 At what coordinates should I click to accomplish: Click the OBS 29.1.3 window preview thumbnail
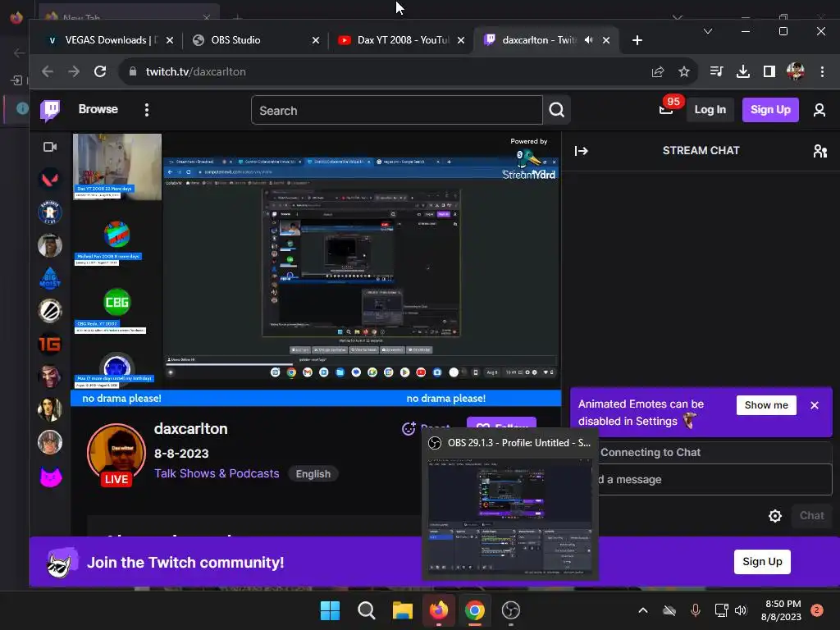pos(510,517)
